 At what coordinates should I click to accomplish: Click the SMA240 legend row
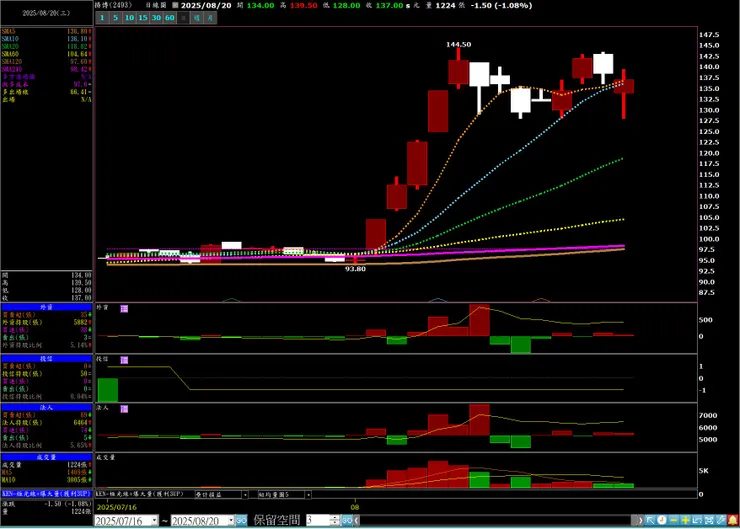pyautogui.click(x=46, y=69)
